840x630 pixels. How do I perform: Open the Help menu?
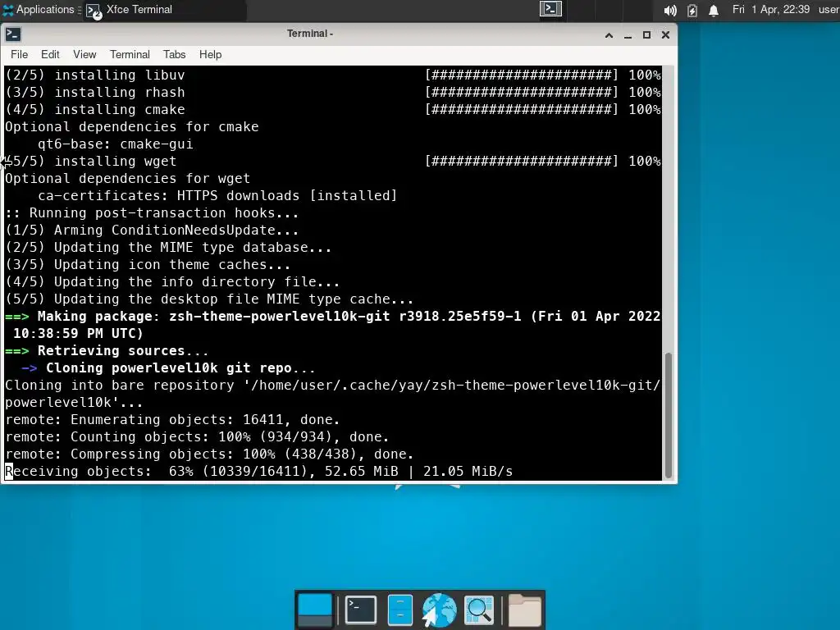(x=210, y=55)
